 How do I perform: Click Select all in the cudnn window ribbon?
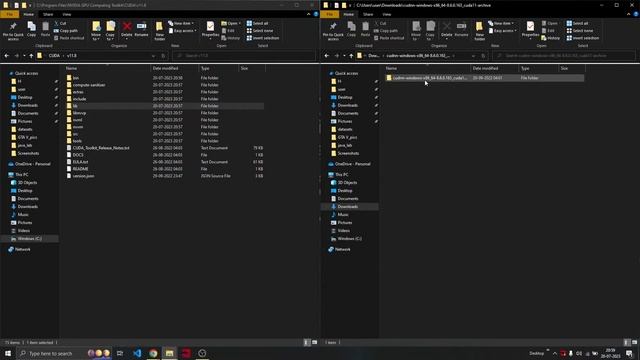coord(577,23)
